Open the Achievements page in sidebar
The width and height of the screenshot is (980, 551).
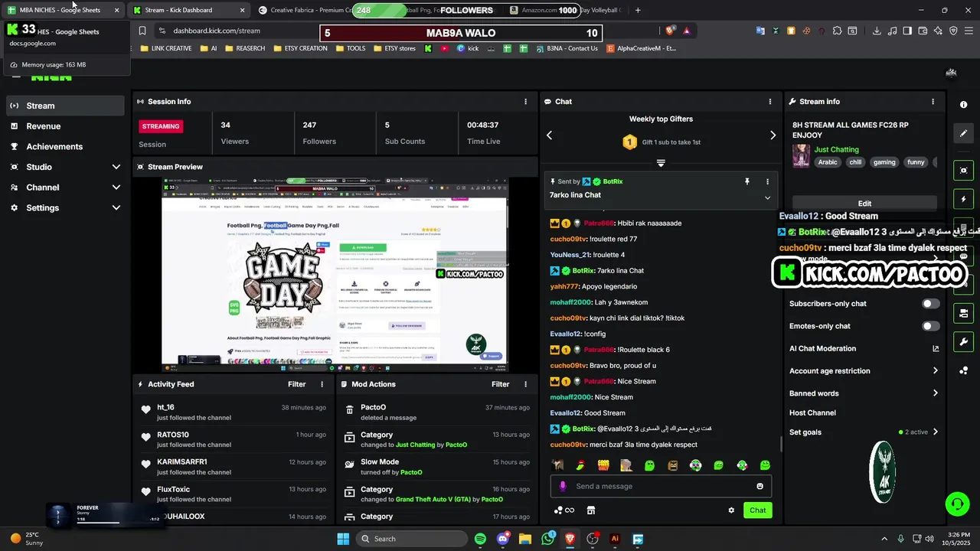pos(65,146)
